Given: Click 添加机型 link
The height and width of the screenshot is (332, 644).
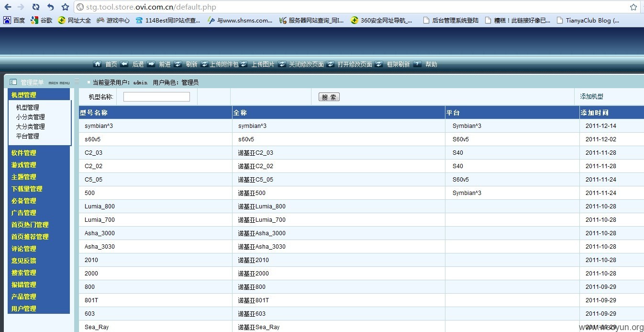Looking at the screenshot, I should 592,96.
